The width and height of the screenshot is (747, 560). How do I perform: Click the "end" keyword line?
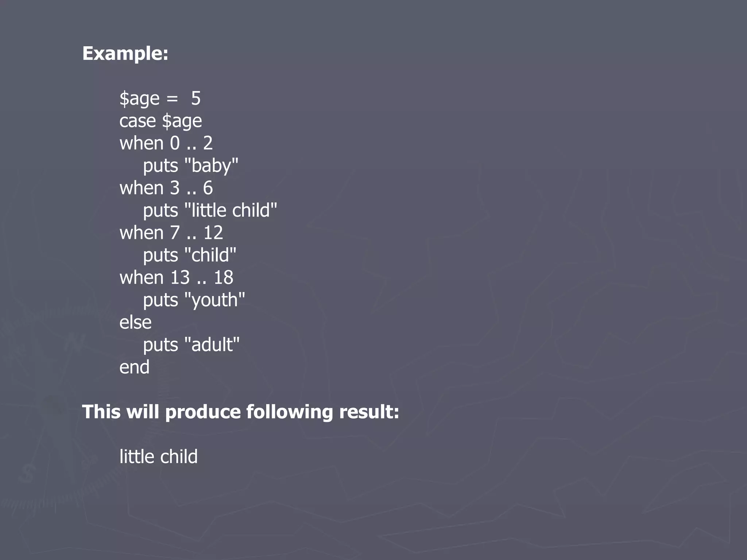pyautogui.click(x=134, y=367)
